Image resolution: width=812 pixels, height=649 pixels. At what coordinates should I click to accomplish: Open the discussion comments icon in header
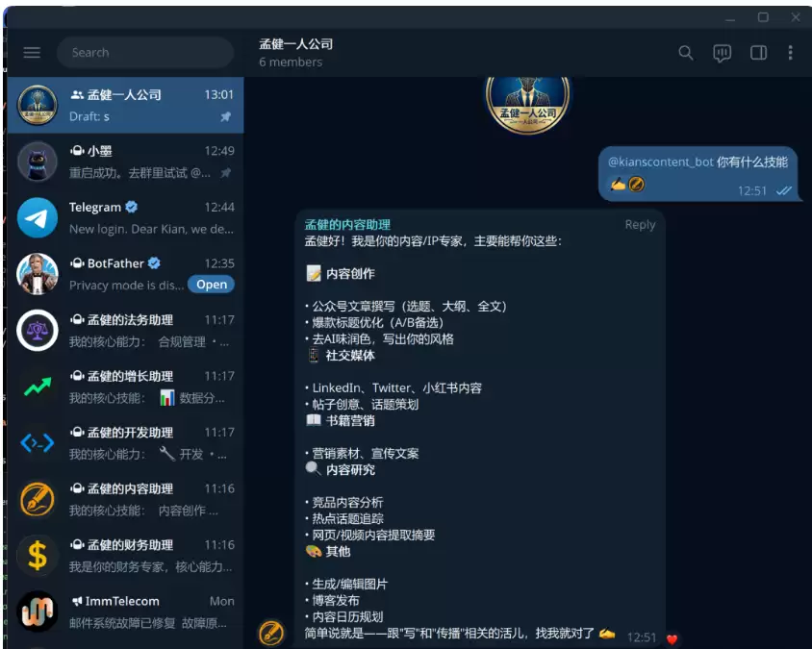[x=722, y=53]
